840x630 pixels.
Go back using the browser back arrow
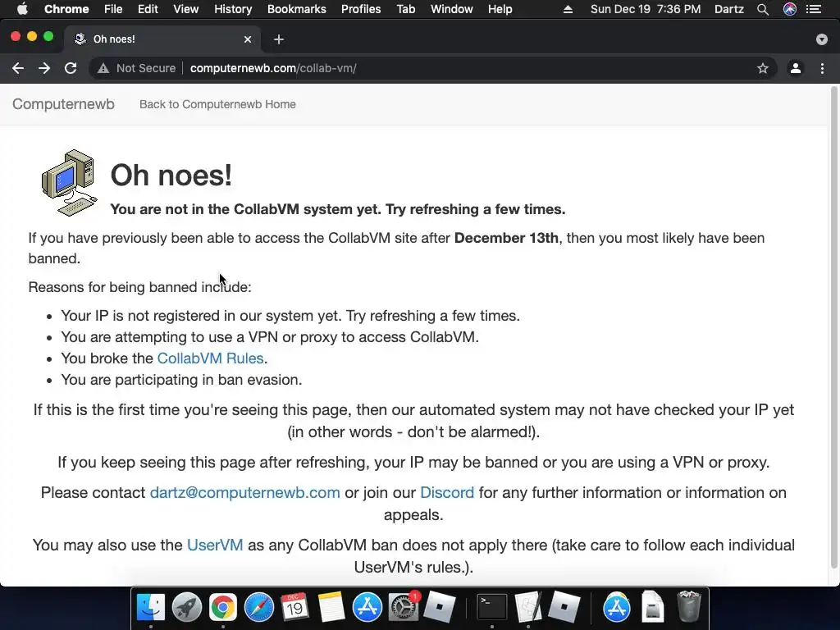point(18,68)
